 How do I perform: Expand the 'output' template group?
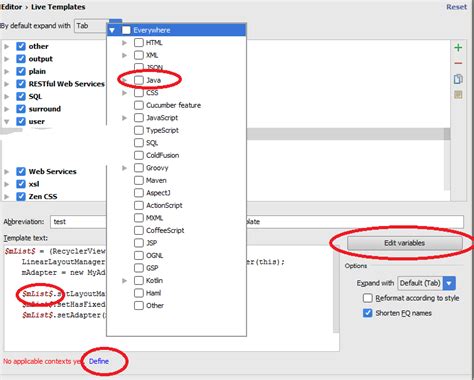(7, 59)
